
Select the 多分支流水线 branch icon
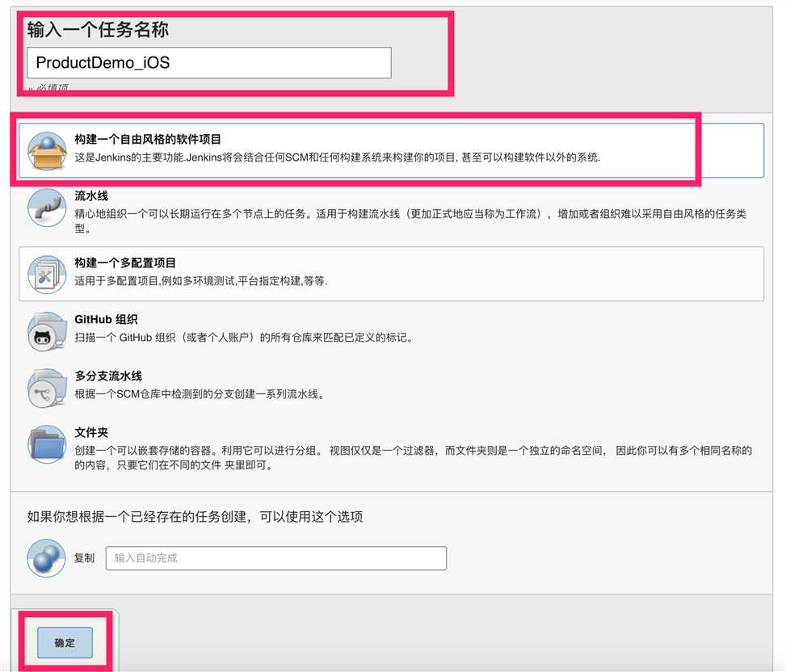pos(47,388)
